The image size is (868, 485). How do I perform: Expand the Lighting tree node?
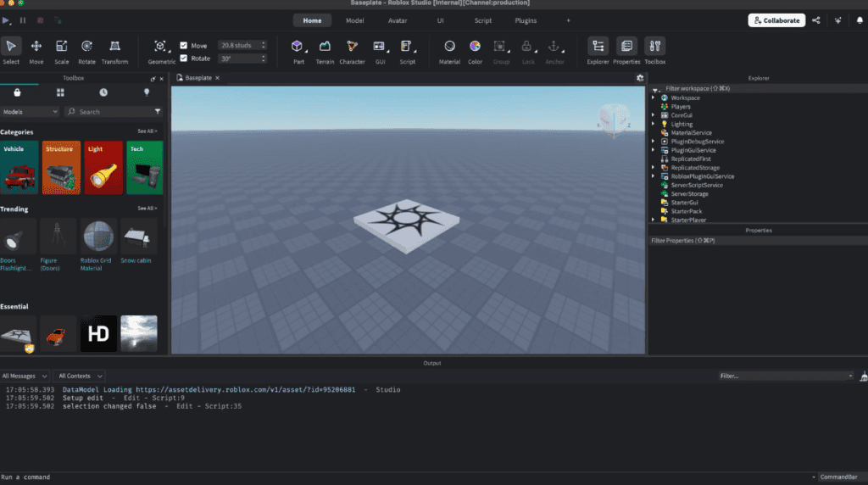pos(654,124)
